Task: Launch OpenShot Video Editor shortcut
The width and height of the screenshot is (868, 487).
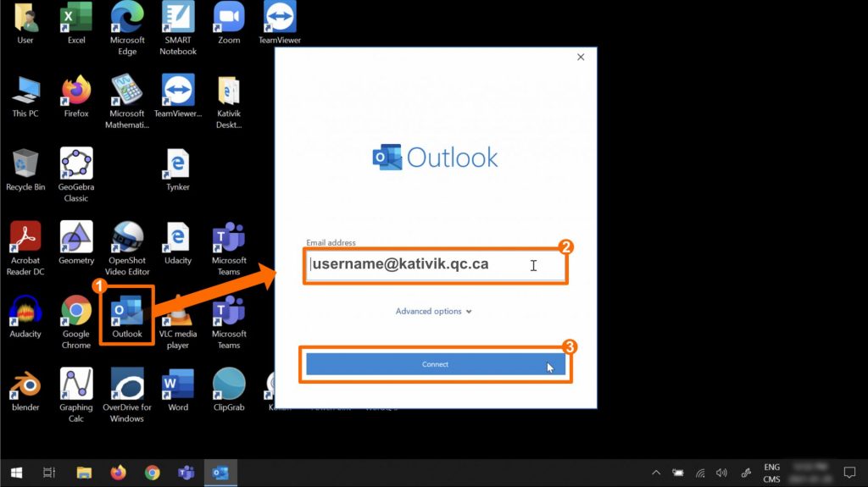Action: (x=127, y=238)
